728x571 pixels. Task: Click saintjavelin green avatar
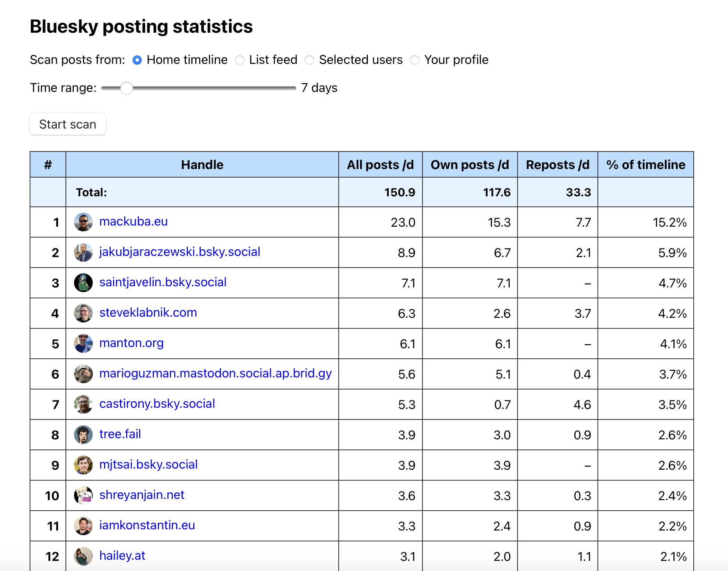83,283
